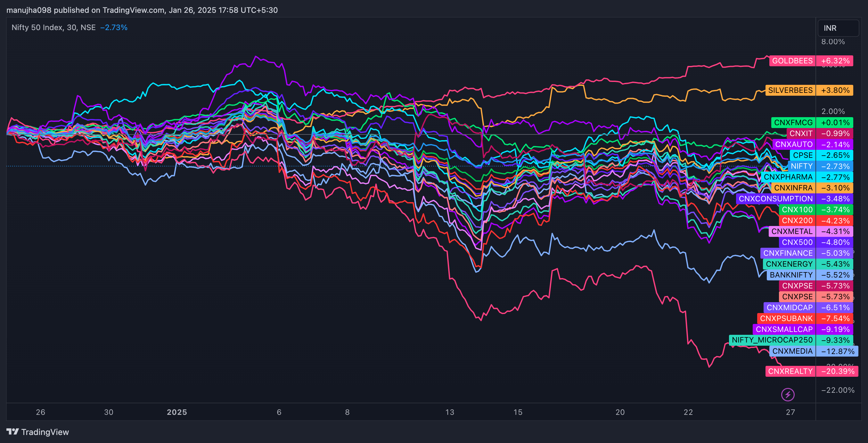Click the CNXSMALLCAP label tag
The width and height of the screenshot is (868, 443).
784,329
